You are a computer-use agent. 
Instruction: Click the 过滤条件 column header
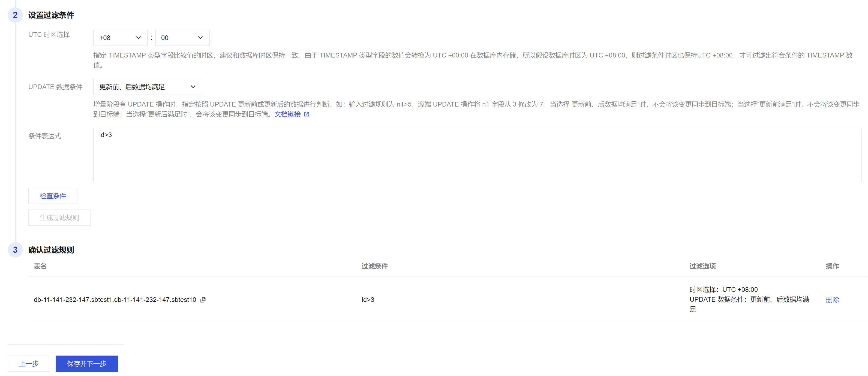[x=374, y=266]
